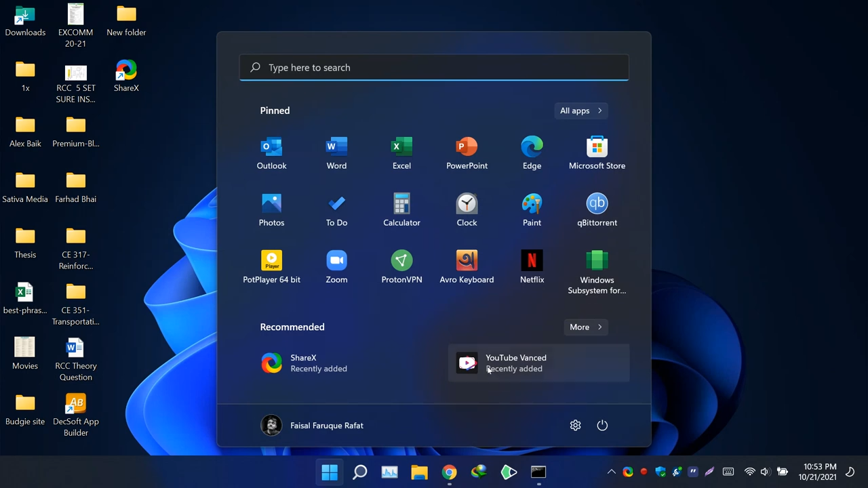Viewport: 868px width, 488px height.
Task: Expand hidden system tray icons
Action: pos(611,472)
